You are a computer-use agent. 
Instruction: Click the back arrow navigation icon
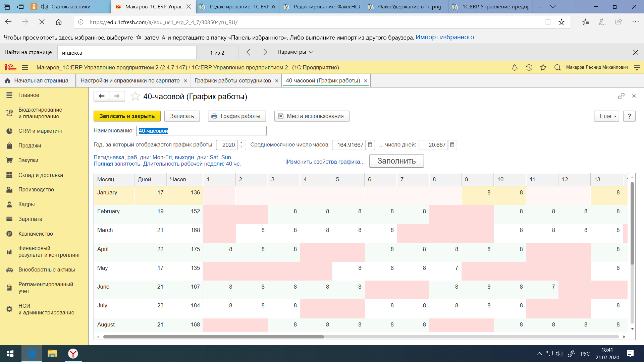102,96
